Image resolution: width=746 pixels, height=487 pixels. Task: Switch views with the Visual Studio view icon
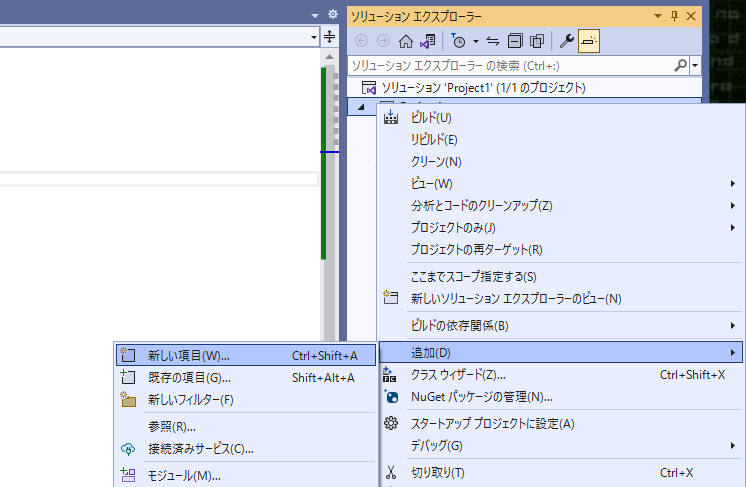click(x=427, y=41)
